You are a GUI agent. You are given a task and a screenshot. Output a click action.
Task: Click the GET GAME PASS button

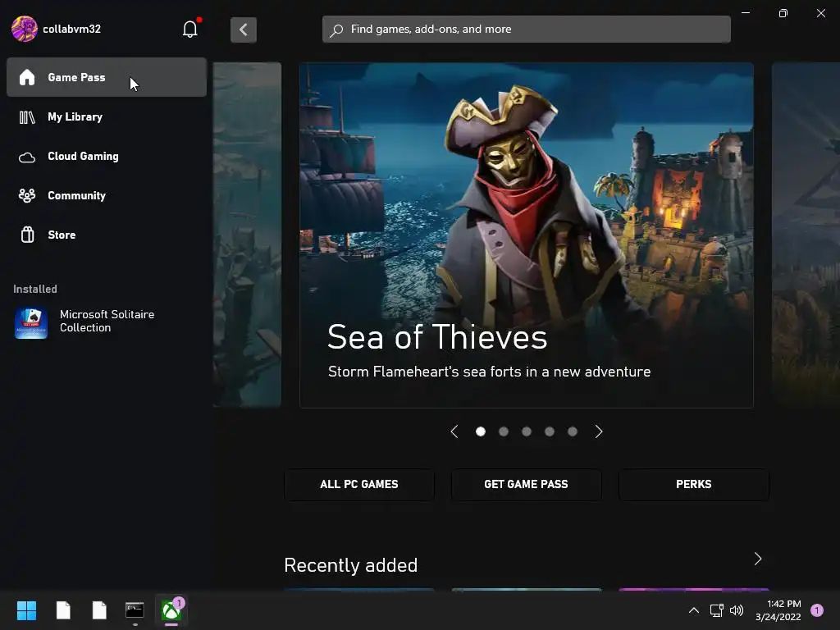[526, 484]
